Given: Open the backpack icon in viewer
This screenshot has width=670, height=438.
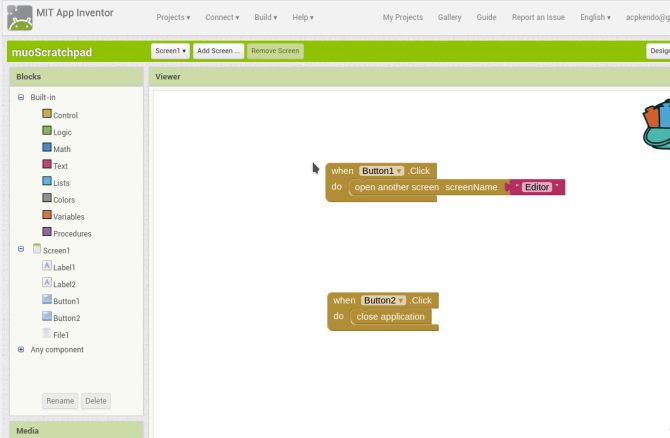Looking at the screenshot, I should (x=657, y=124).
